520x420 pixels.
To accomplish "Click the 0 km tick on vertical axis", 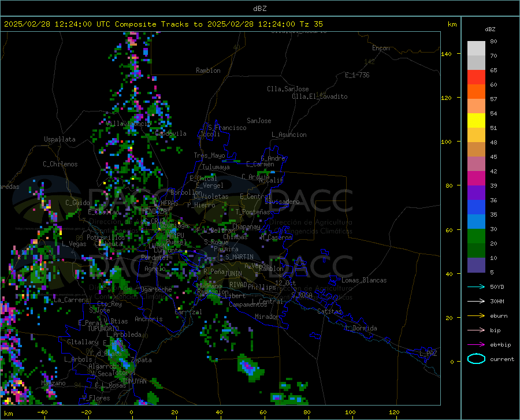I will [452, 362].
